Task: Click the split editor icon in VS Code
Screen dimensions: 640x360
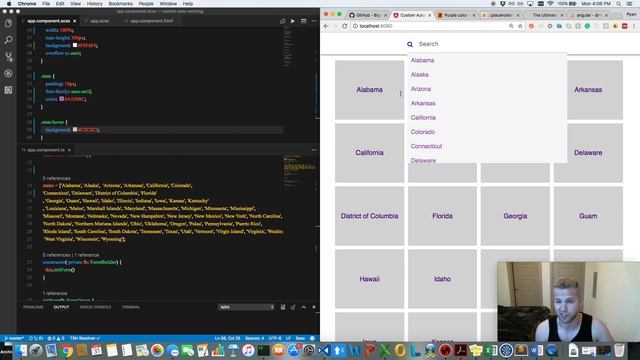Action: 303,21
